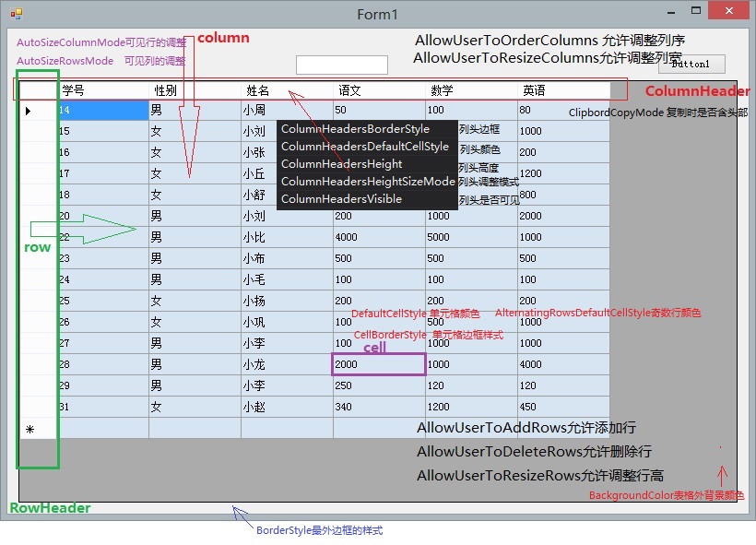
Task: Click the new-row asterisk row header
Action: (x=30, y=429)
